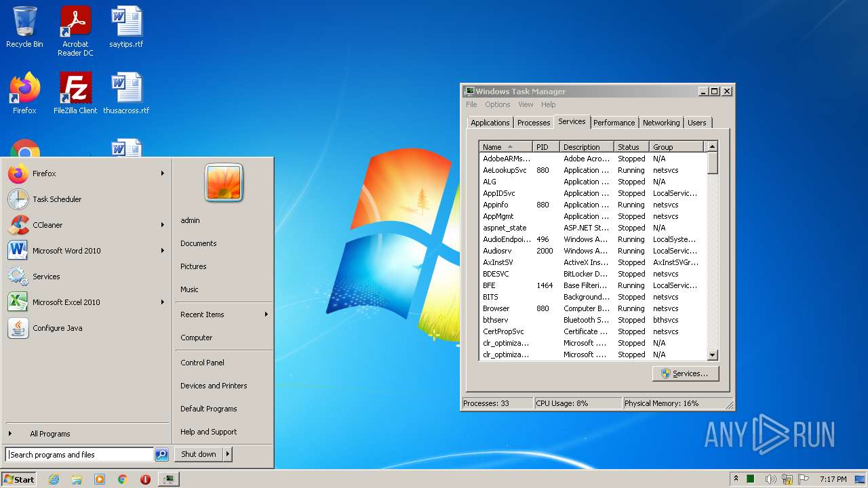
Task: Expand CCleaner submenu arrow
Action: coord(163,225)
